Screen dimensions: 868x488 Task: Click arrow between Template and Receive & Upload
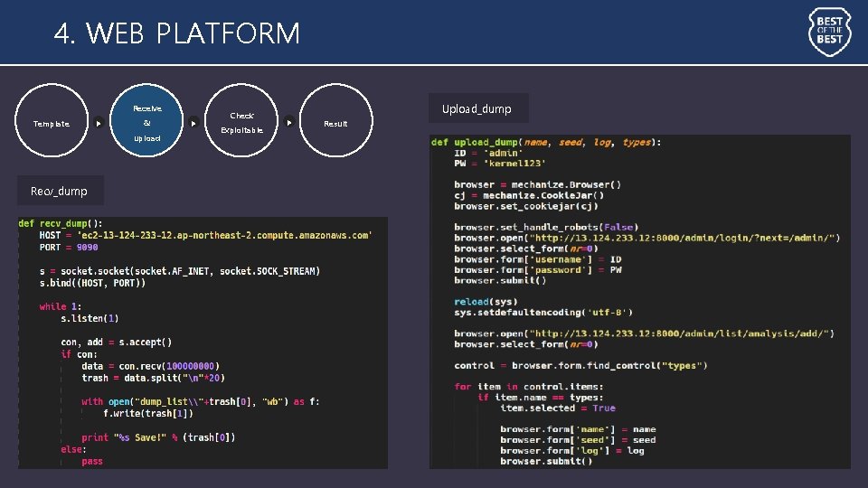coord(99,123)
